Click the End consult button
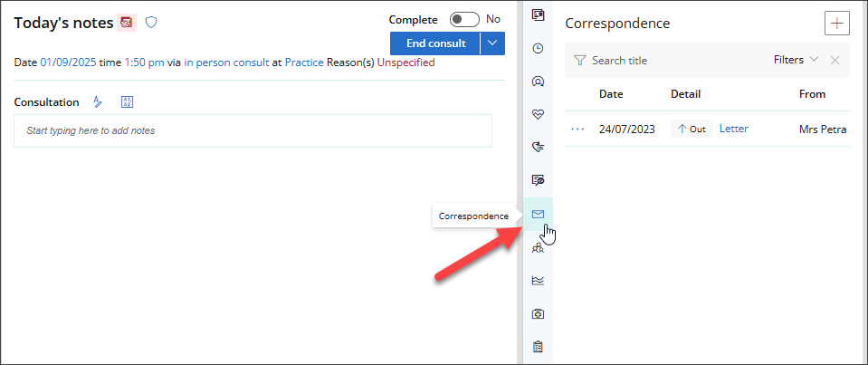 coord(435,43)
